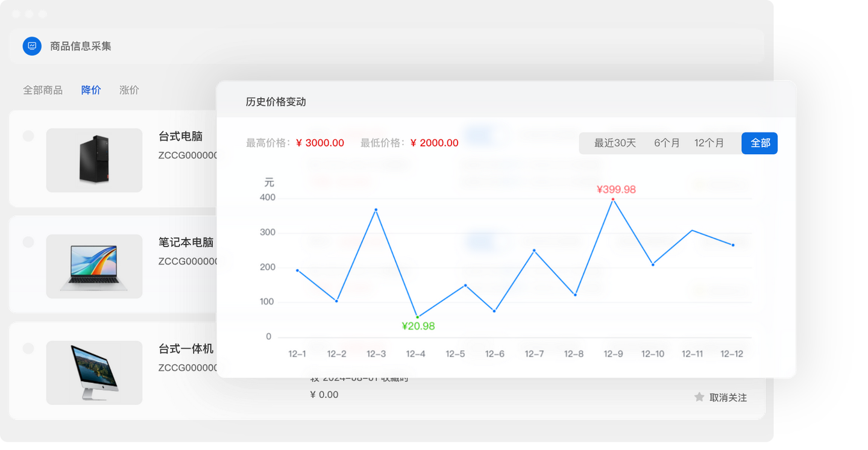Click the 最高价格 ¥ 3000.00 value
Screen dimensions: 868x450
pos(320,143)
